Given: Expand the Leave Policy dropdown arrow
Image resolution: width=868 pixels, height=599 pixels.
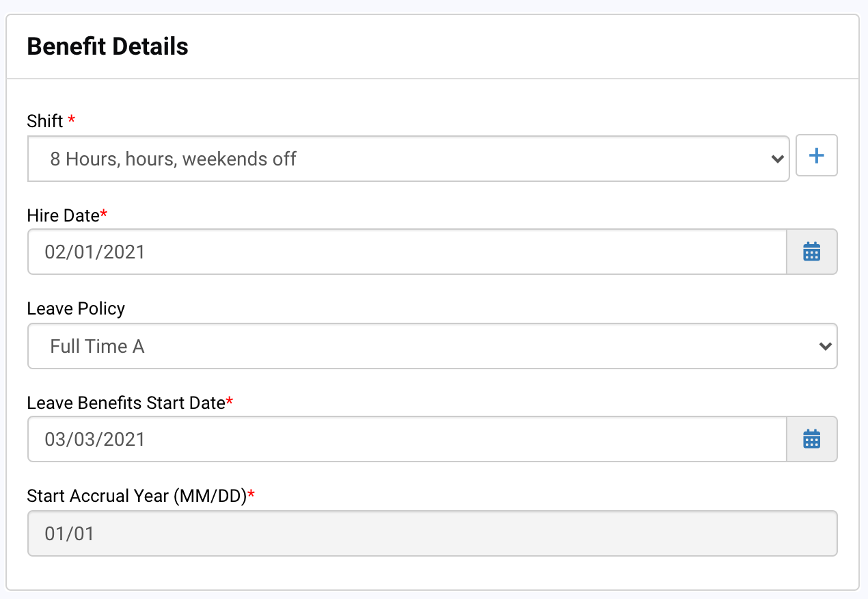Looking at the screenshot, I should coord(826,346).
